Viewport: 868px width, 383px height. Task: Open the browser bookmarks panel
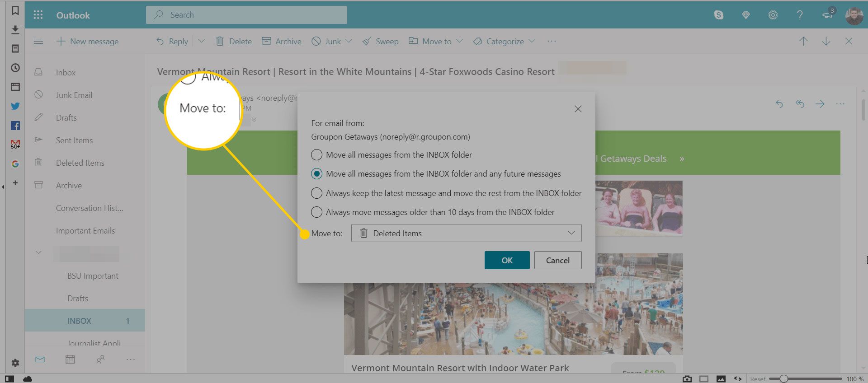pos(15,10)
